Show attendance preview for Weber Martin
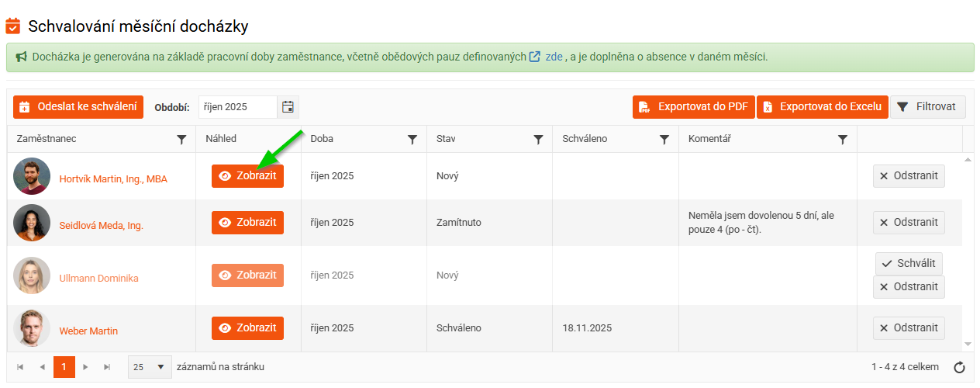This screenshot has height=388, width=980. pyautogui.click(x=247, y=328)
